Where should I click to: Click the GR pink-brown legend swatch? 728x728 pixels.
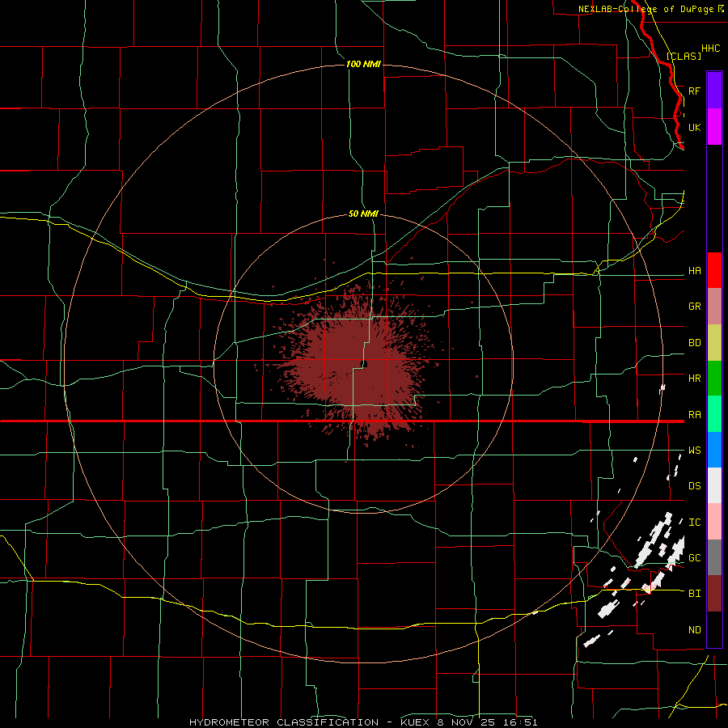[x=714, y=307]
